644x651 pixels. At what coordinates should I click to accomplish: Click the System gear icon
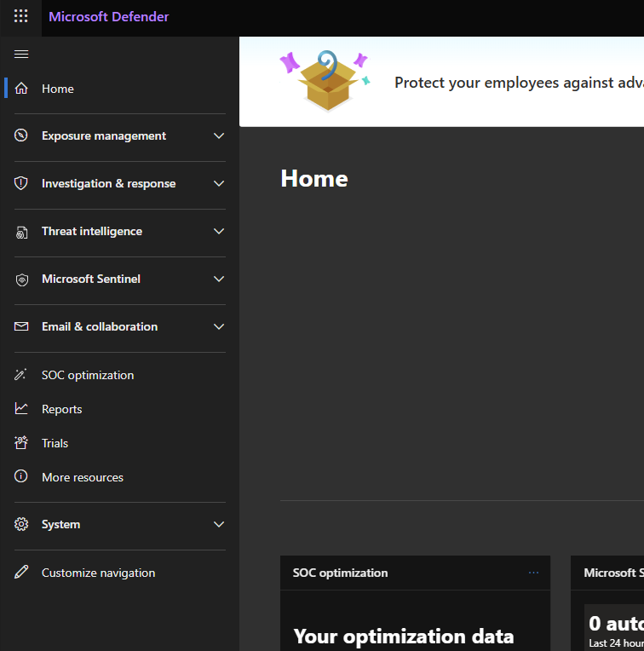21,524
